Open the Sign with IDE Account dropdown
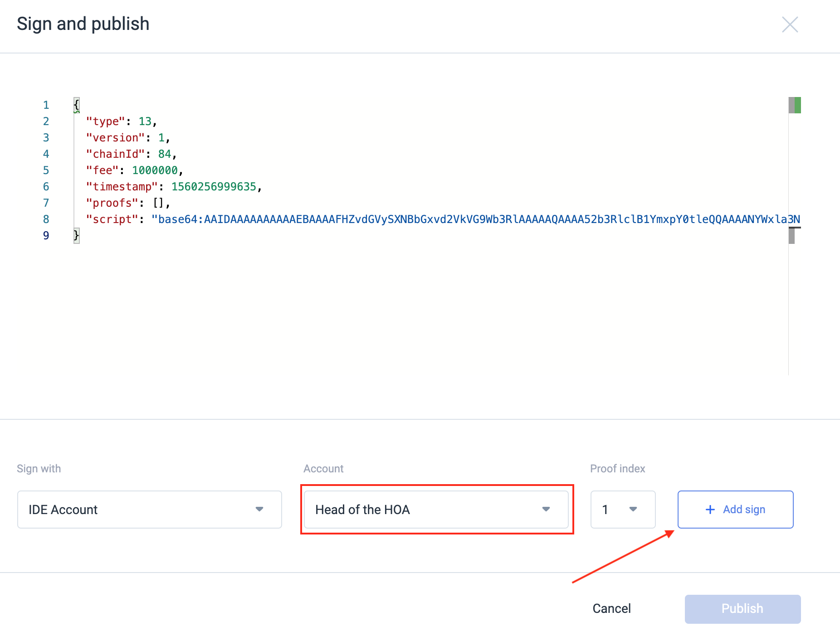The width and height of the screenshot is (840, 641). [x=150, y=509]
